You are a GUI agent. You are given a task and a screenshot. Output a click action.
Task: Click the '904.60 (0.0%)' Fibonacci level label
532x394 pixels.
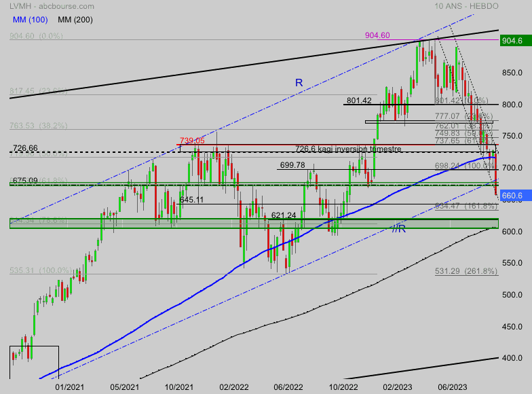(37, 35)
